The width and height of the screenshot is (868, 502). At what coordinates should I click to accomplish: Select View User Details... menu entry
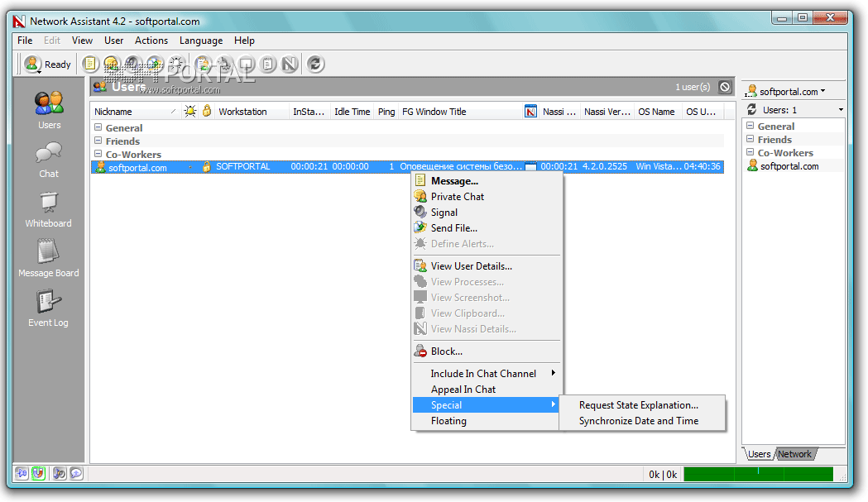click(x=487, y=266)
